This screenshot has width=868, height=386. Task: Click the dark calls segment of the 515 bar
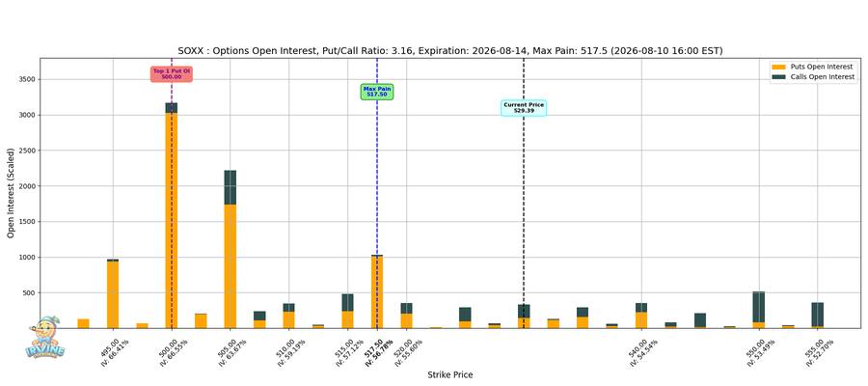click(x=347, y=302)
